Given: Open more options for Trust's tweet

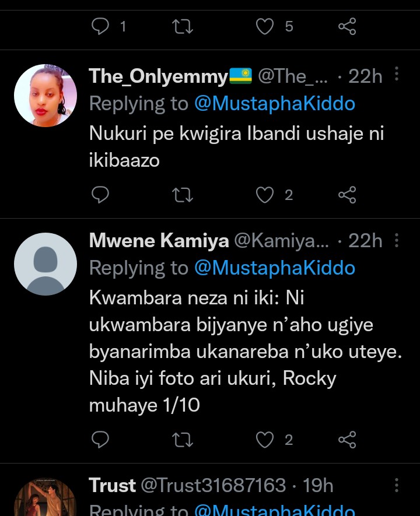Looking at the screenshot, I should point(397,485).
